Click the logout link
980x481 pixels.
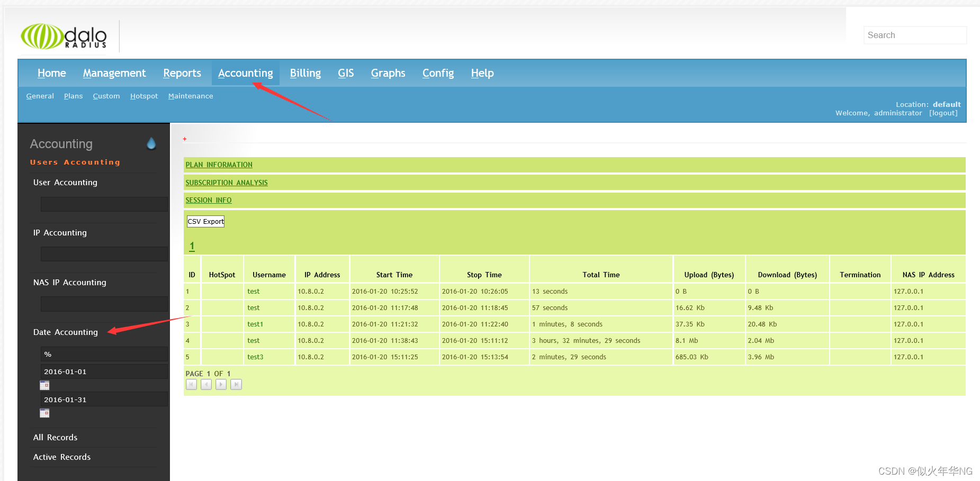point(943,113)
